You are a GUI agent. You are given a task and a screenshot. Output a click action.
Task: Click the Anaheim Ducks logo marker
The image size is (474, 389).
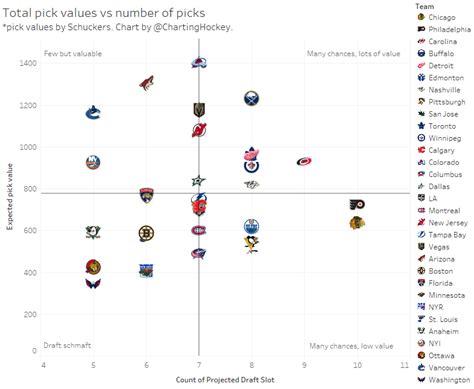pos(93,232)
